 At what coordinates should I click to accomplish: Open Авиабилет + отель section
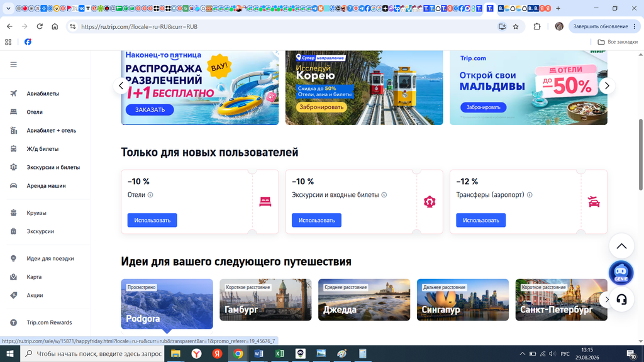pos(52,131)
